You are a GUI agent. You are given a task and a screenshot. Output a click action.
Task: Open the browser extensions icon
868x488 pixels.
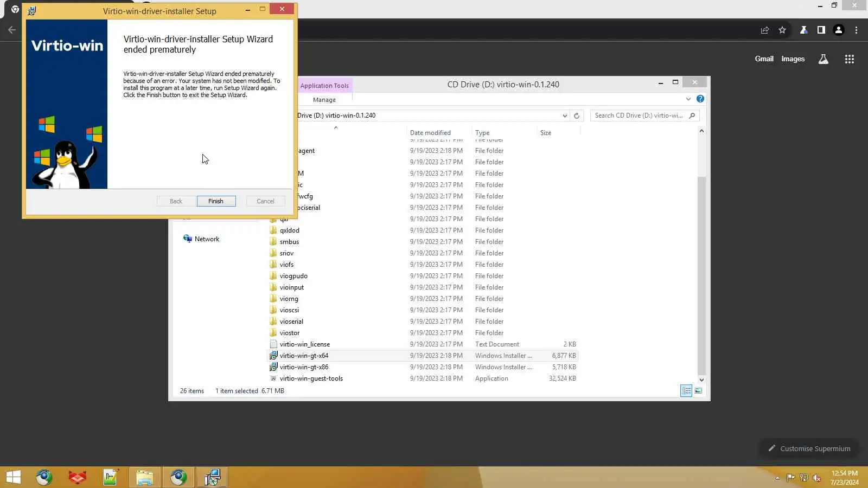[803, 30]
